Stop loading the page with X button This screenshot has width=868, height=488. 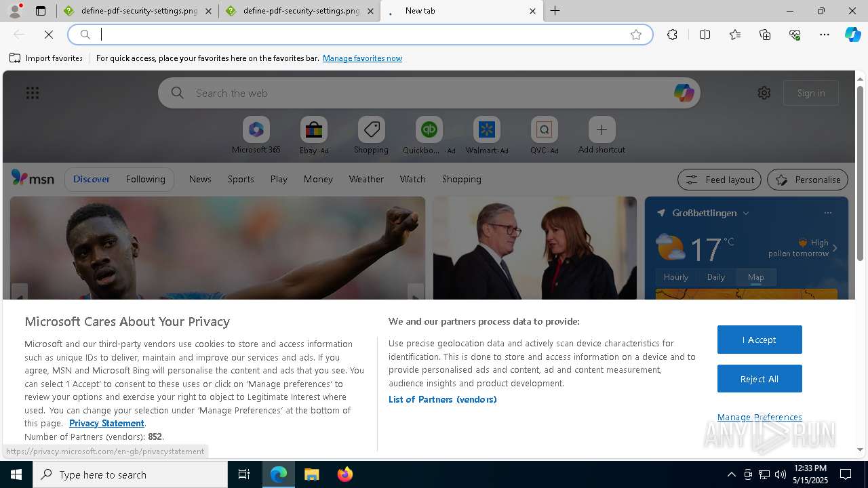[49, 35]
